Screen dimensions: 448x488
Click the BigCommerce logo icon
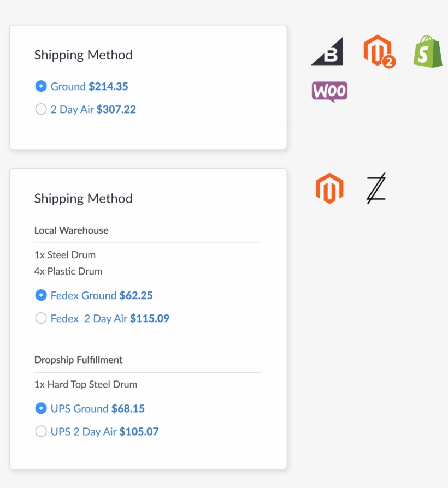327,51
